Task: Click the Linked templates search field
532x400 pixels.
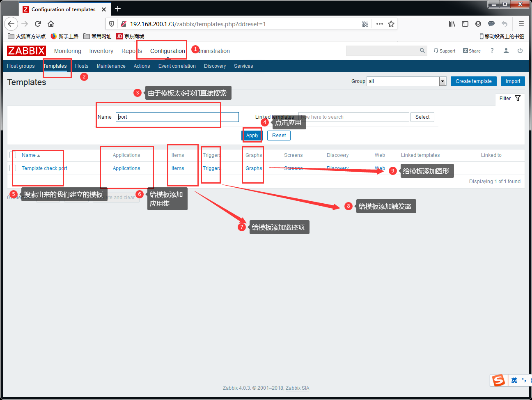Action: click(x=354, y=117)
